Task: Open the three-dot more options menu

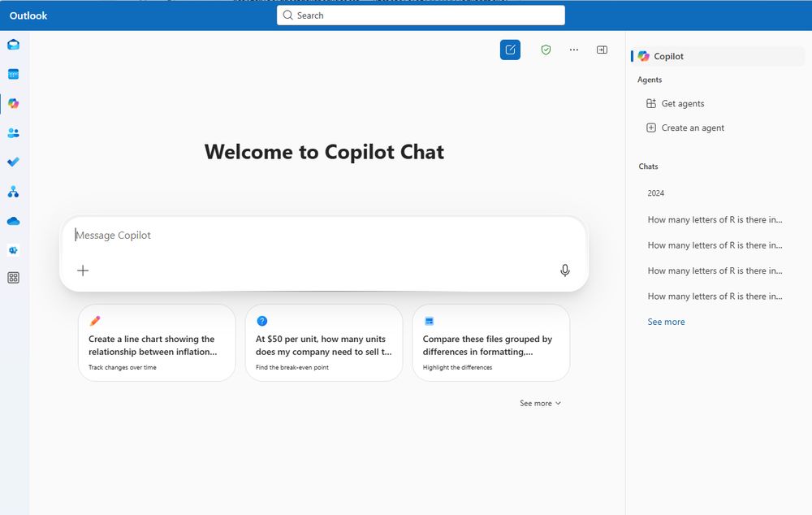Action: point(574,50)
